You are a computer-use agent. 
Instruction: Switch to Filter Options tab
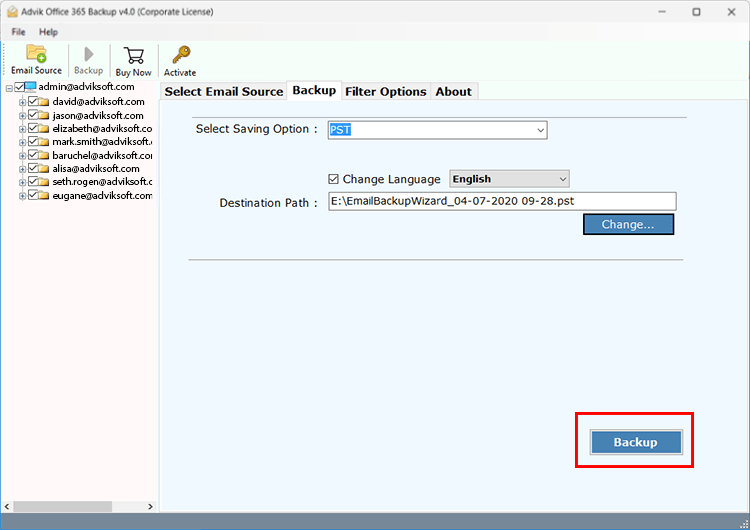[386, 91]
